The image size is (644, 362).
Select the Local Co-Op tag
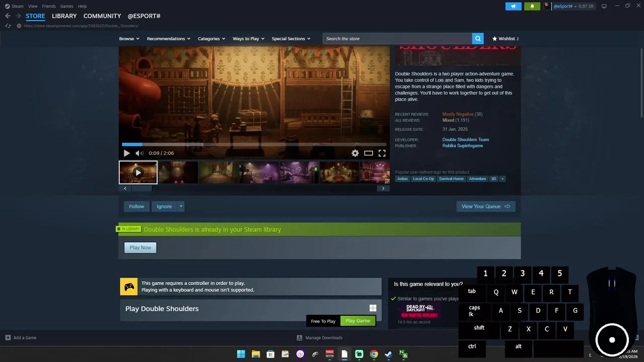tap(423, 178)
